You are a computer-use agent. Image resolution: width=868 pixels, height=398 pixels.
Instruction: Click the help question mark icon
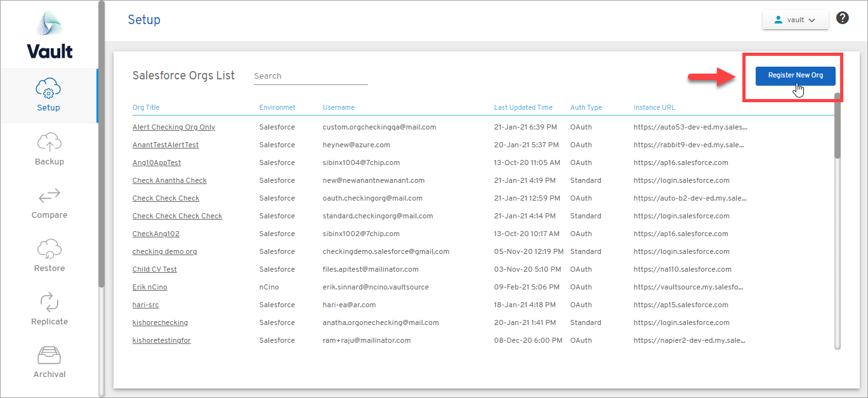(843, 18)
